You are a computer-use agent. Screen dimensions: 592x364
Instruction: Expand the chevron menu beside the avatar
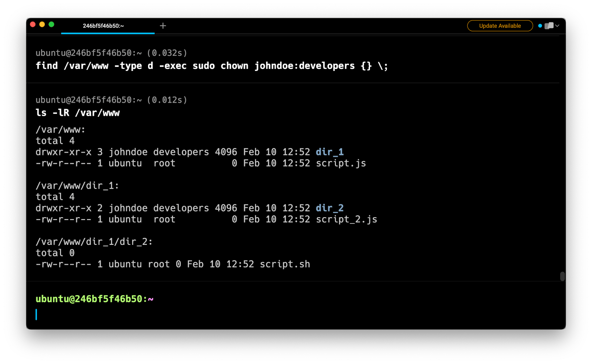coord(557,26)
